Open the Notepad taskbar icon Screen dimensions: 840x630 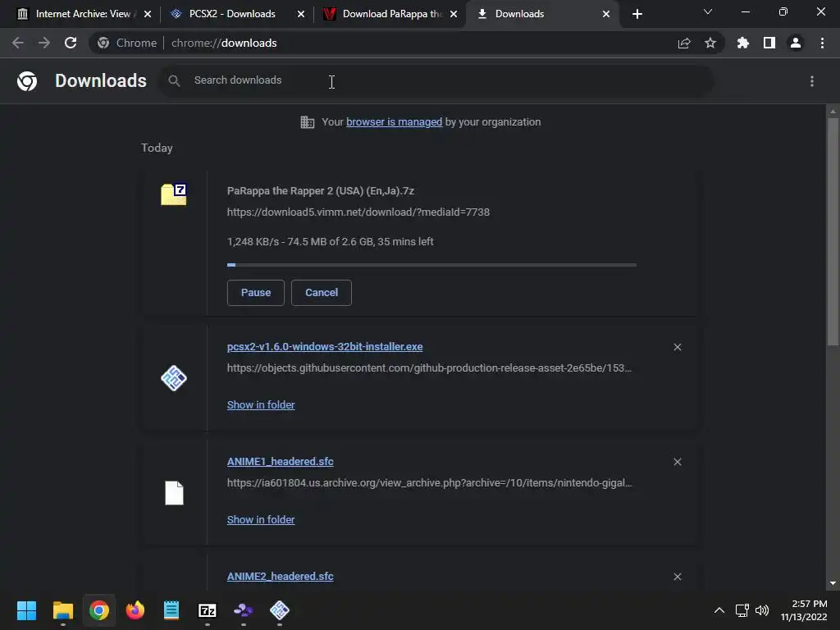[171, 610]
